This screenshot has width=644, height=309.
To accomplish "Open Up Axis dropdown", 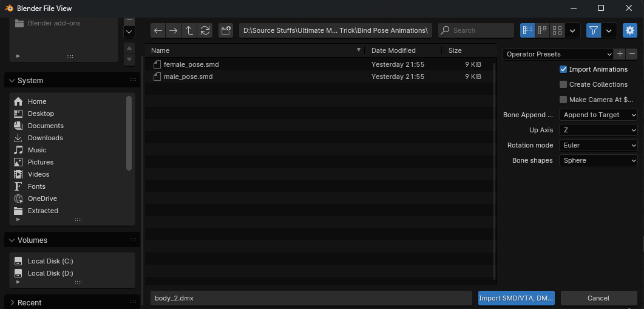I will (598, 131).
